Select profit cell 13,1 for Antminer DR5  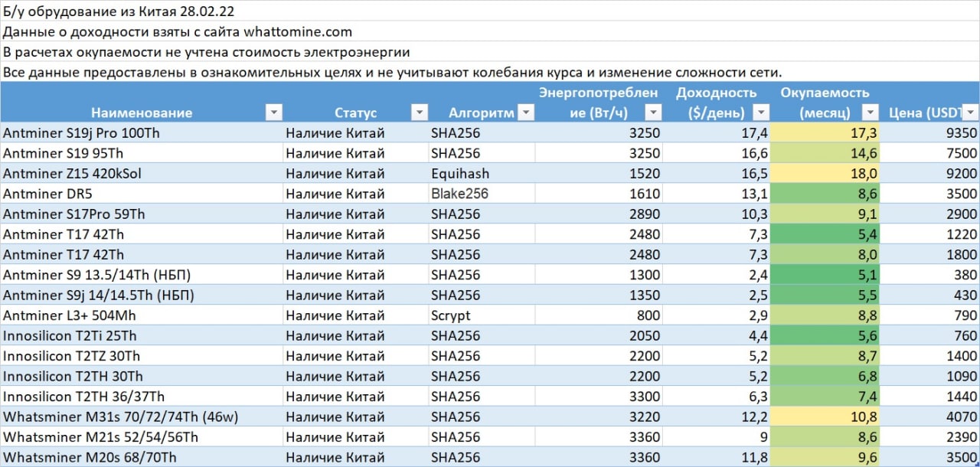point(716,194)
